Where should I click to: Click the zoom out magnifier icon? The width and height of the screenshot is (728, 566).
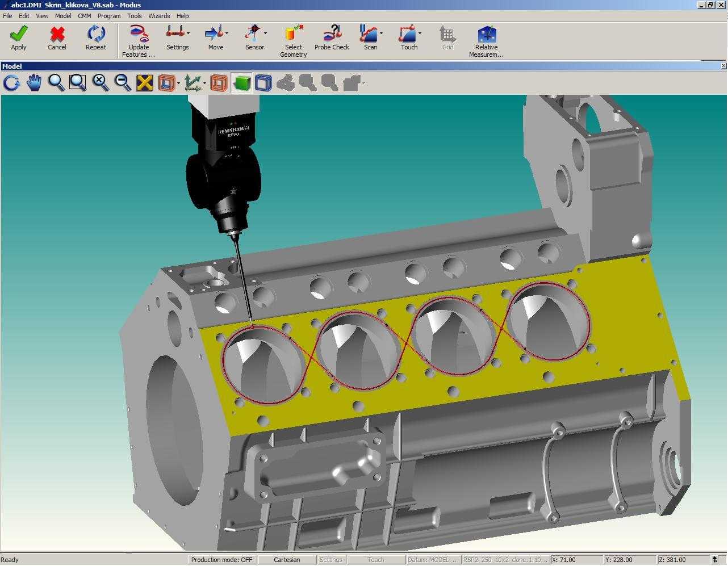tap(122, 83)
